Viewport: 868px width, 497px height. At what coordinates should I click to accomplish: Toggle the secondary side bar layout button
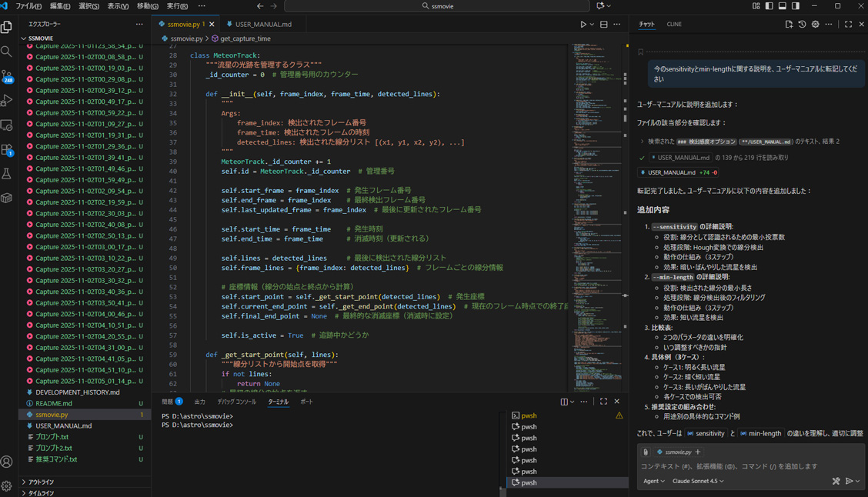pyautogui.click(x=795, y=6)
